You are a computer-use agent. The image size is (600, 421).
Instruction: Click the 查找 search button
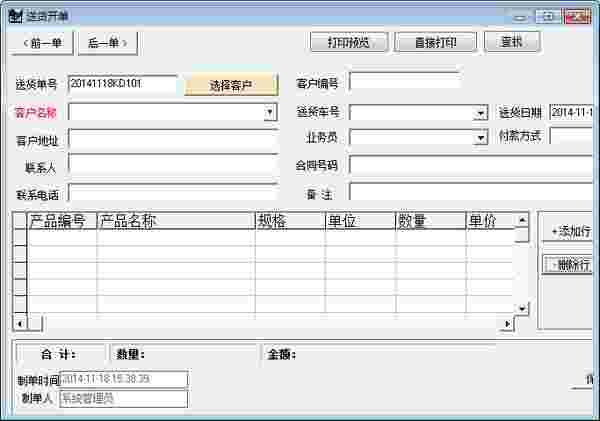click(x=512, y=41)
